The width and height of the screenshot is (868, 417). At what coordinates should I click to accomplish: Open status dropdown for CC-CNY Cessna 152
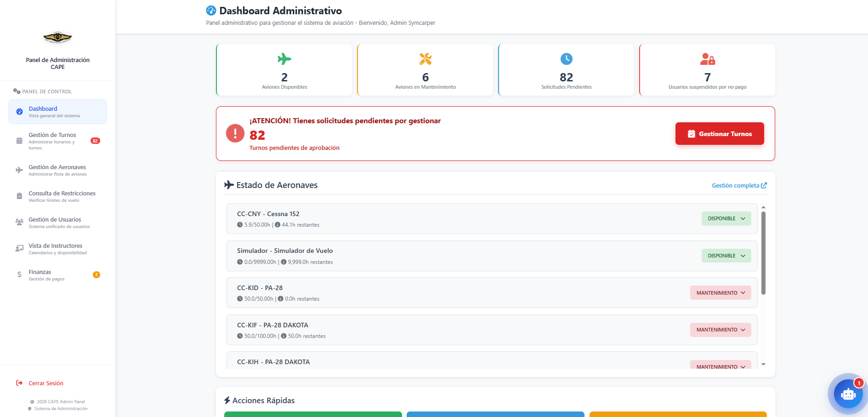(726, 218)
